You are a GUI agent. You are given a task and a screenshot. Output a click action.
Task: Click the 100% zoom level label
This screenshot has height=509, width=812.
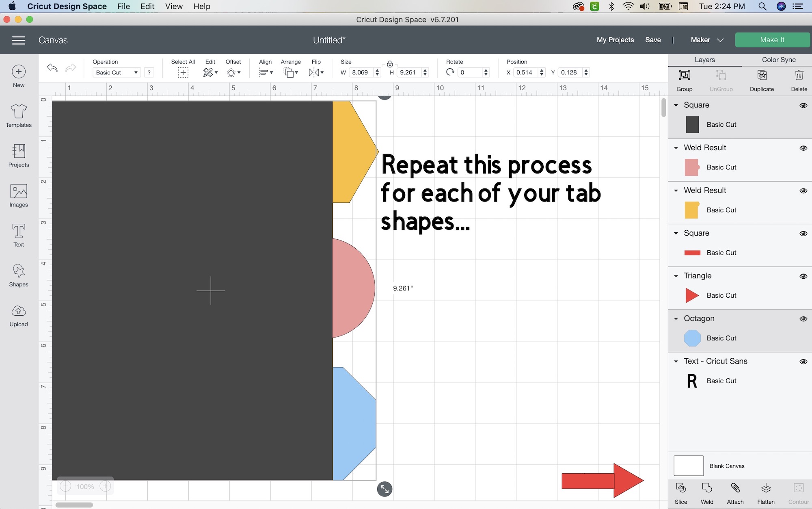[85, 487]
